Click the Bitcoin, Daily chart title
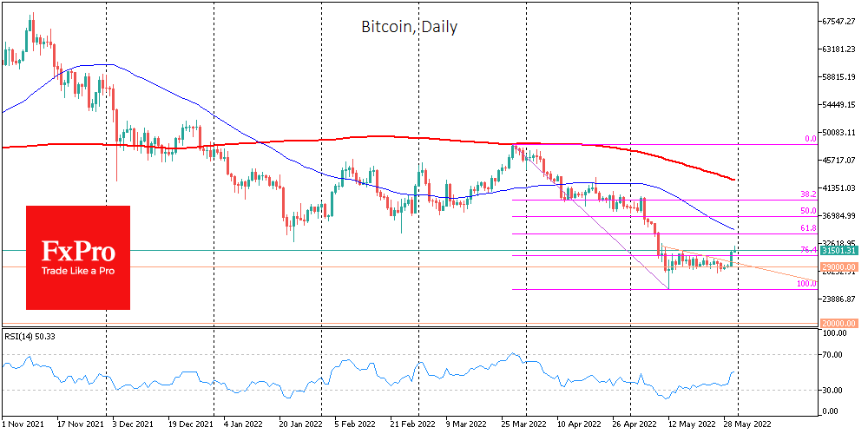This screenshot has width=868, height=434. 409,27
